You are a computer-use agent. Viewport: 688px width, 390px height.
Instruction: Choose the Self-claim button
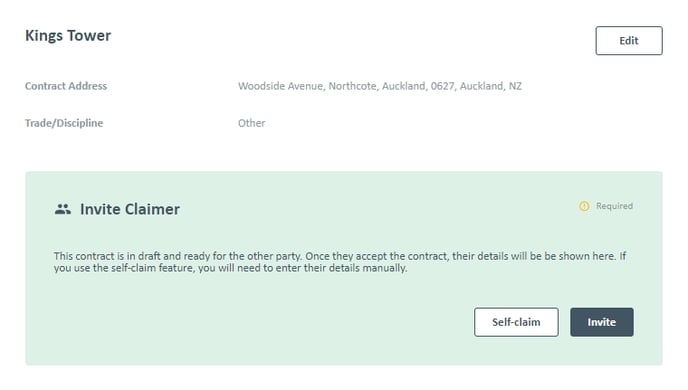point(516,322)
